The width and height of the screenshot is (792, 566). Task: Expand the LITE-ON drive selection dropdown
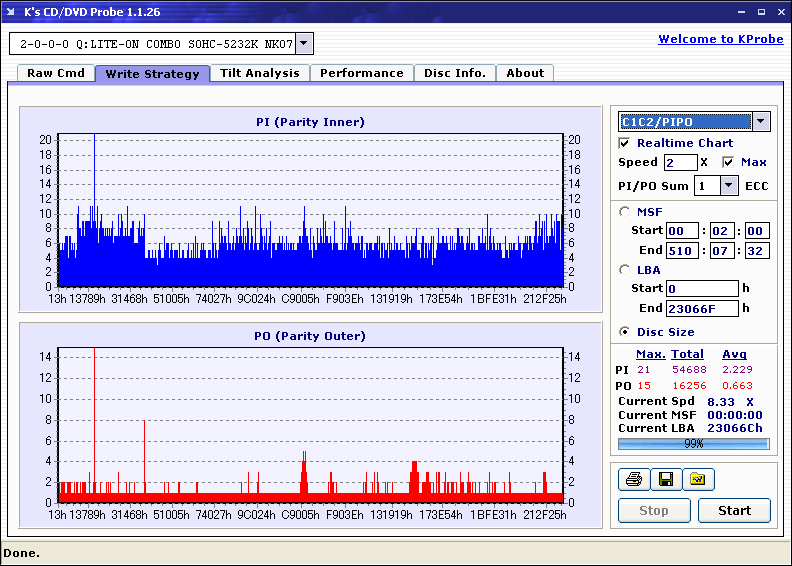(304, 44)
